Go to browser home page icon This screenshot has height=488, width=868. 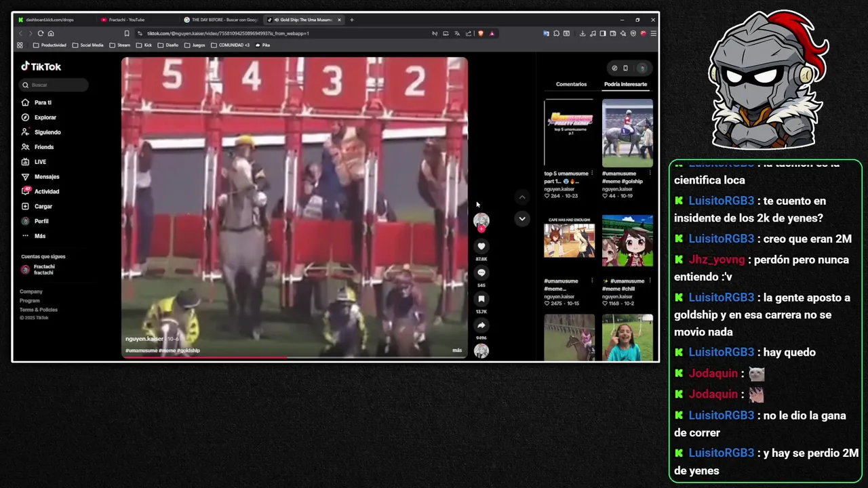pos(51,33)
